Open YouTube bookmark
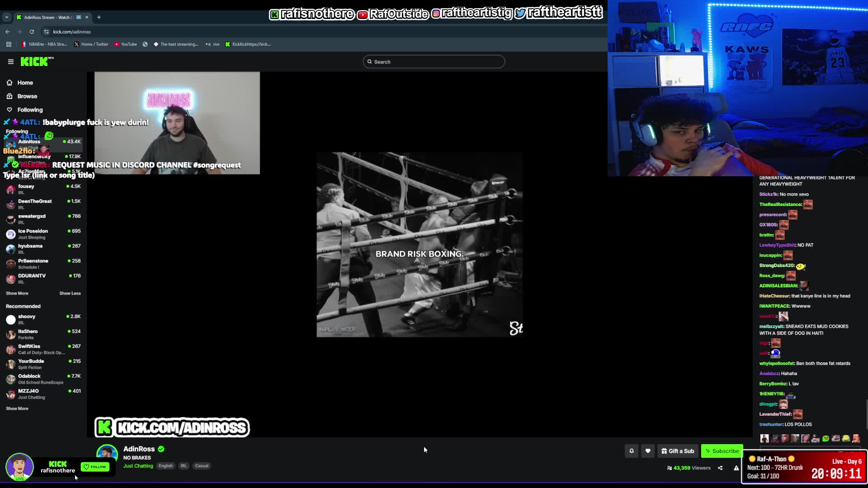Screen dimensions: 868x488 [126, 44]
